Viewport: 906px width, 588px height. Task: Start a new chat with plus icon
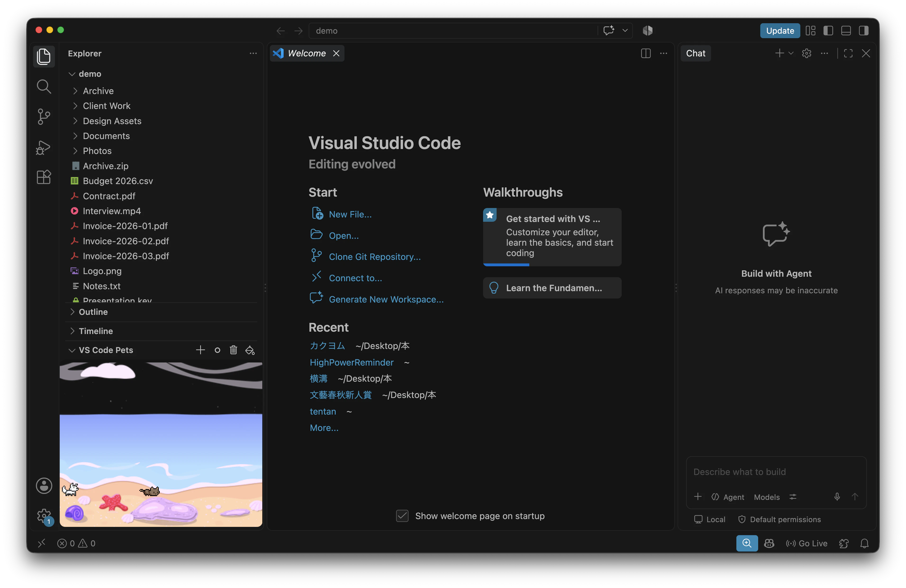pos(779,53)
